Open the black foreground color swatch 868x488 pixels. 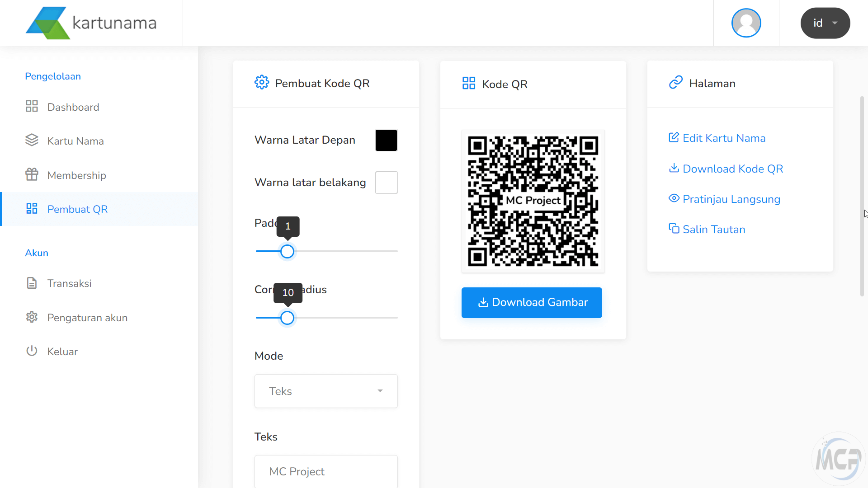pyautogui.click(x=386, y=140)
